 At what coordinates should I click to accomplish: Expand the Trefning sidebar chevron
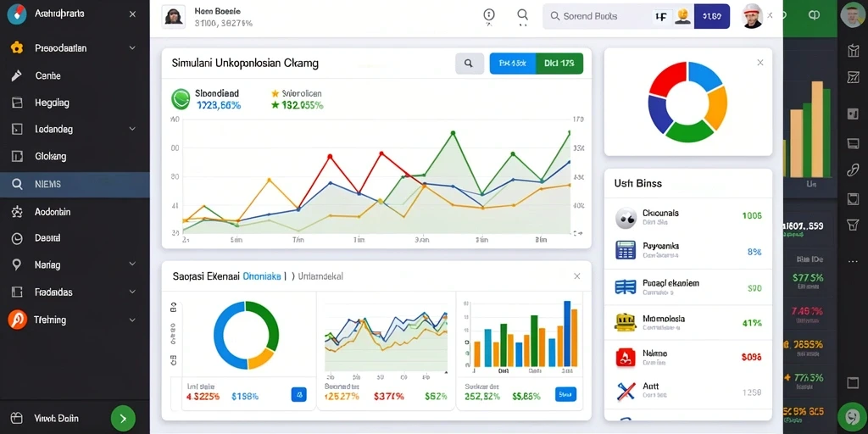point(132,320)
